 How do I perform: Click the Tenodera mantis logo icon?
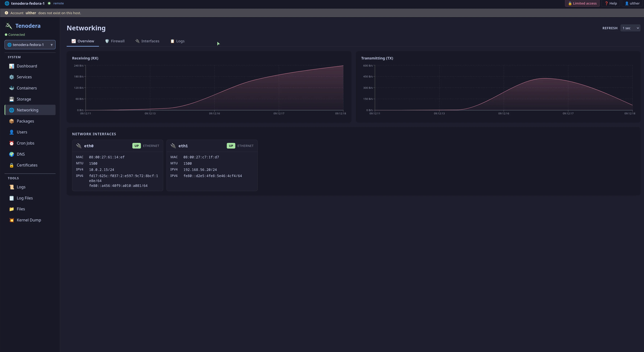[x=9, y=26]
